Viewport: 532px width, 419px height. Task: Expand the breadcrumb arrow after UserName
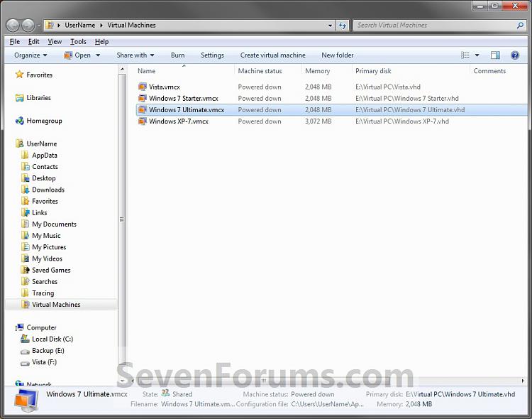tap(101, 25)
